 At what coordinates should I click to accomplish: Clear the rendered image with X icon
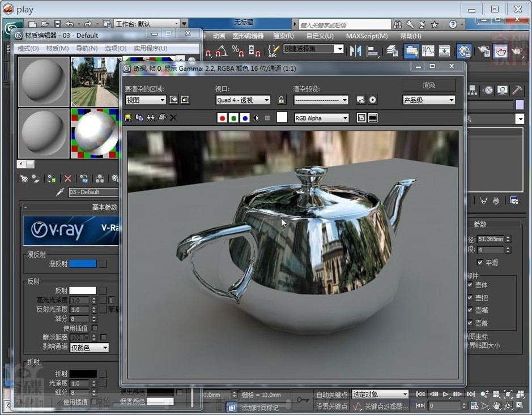tap(173, 118)
